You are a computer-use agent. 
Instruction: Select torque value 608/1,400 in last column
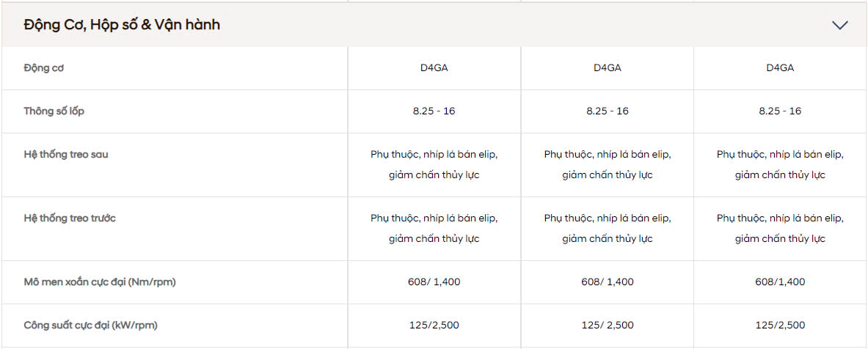tap(780, 282)
